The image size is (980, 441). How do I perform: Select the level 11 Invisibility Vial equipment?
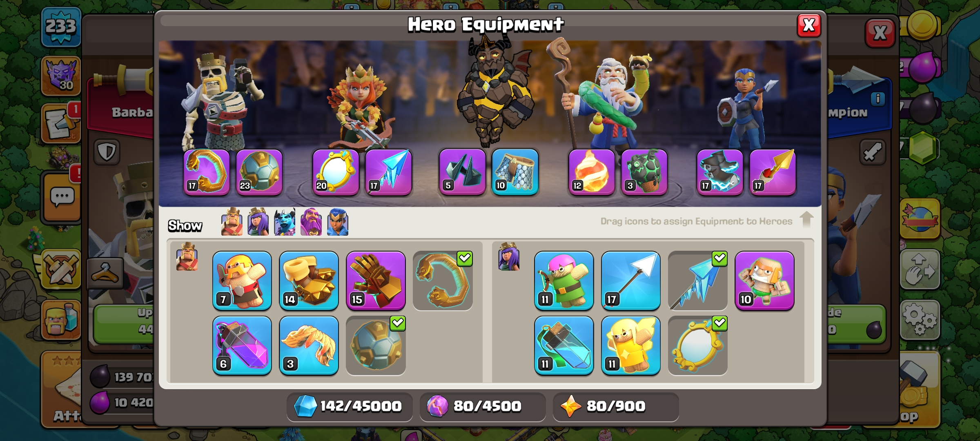click(x=564, y=345)
